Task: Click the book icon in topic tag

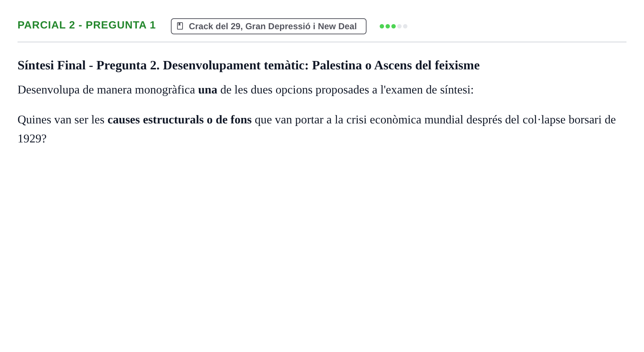Action: 180,26
